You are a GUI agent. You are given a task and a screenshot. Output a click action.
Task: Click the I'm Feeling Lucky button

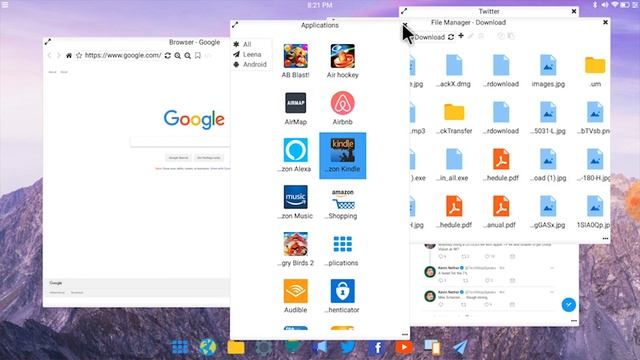point(209,158)
